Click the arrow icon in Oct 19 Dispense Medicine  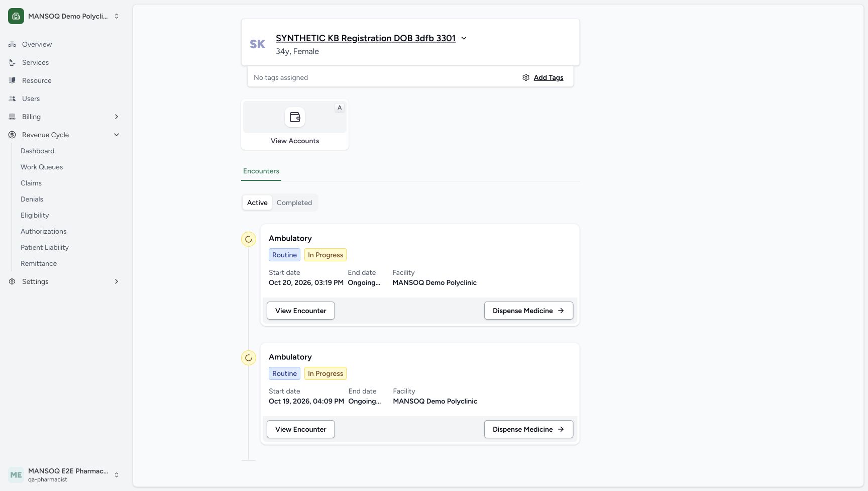tap(561, 429)
